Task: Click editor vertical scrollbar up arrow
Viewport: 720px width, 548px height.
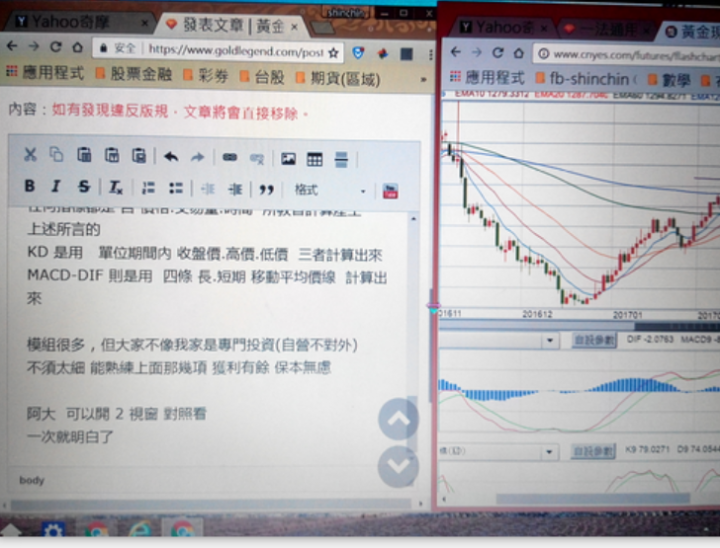Action: [x=414, y=219]
